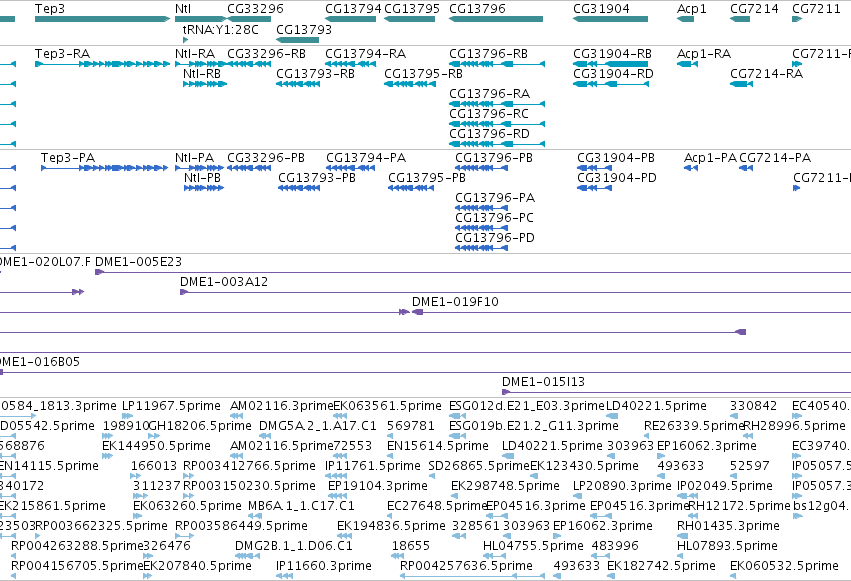This screenshot has height=581, width=851.
Task: Select the EK144950.5prime EST
Action: pyautogui.click(x=107, y=456)
